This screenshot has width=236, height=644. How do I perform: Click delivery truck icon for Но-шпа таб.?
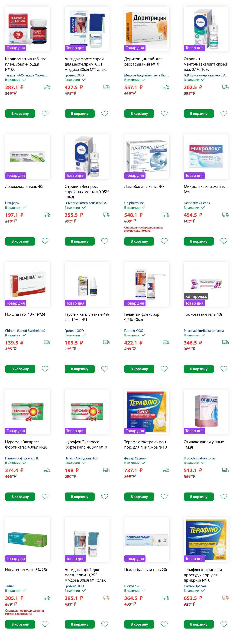47,342
